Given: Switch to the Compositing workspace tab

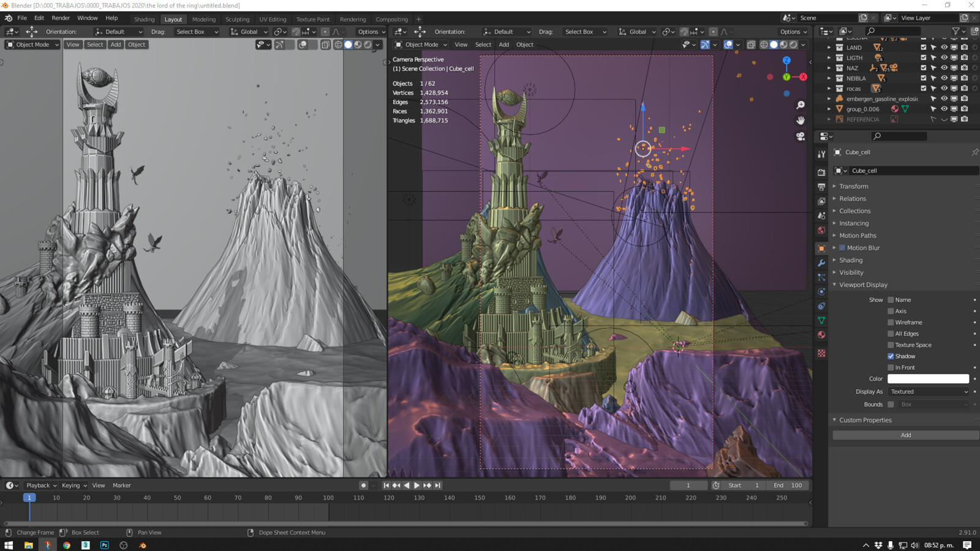Looking at the screenshot, I should [391, 20].
